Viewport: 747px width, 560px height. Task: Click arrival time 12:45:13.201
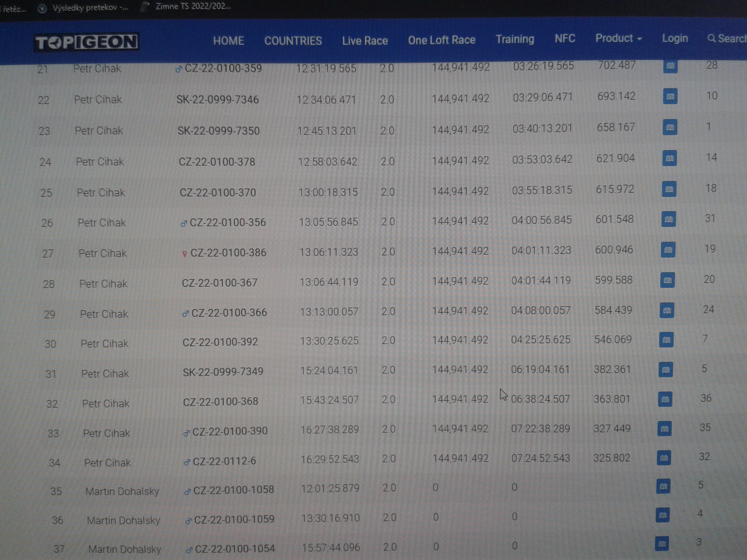pos(327,131)
